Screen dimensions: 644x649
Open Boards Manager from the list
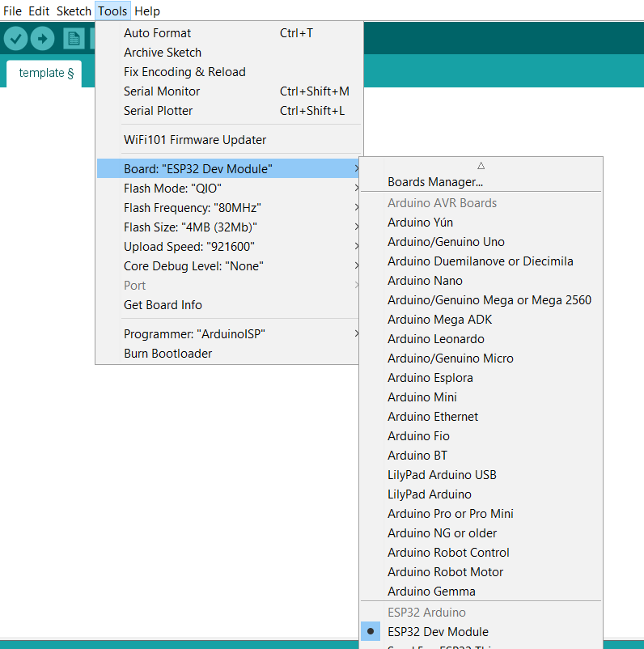click(x=434, y=182)
